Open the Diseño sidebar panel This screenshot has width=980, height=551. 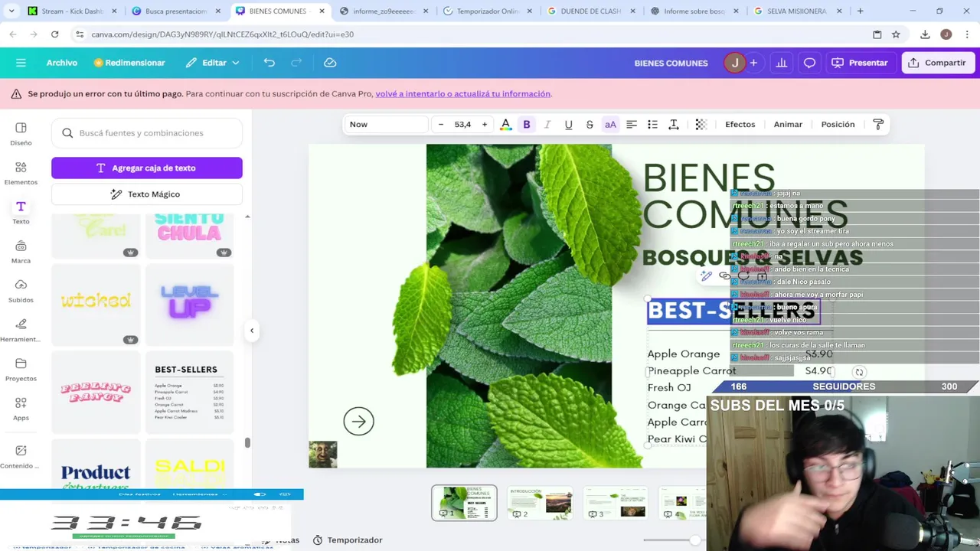[21, 133]
